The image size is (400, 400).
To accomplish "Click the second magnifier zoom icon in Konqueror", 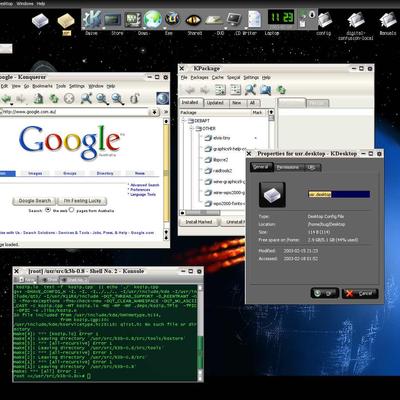I will tap(118, 99).
